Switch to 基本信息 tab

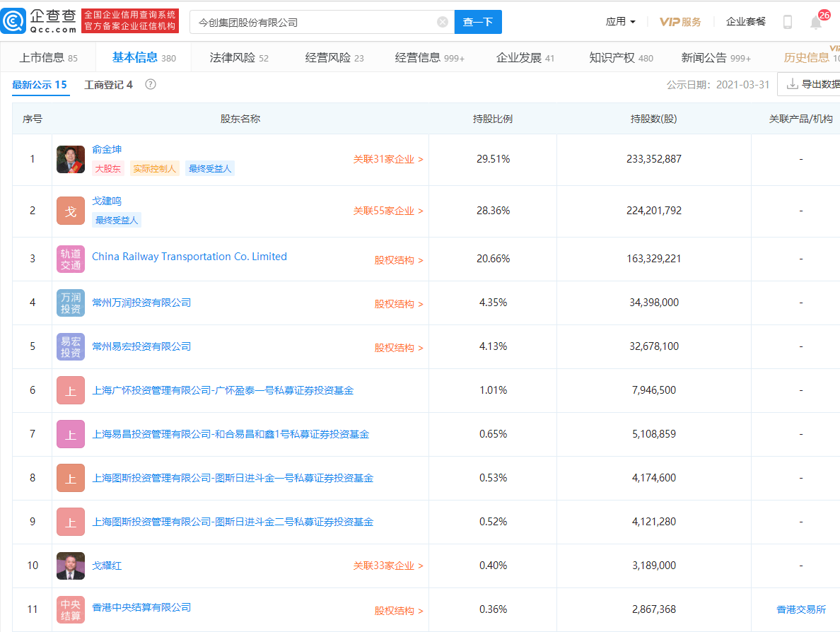144,57
